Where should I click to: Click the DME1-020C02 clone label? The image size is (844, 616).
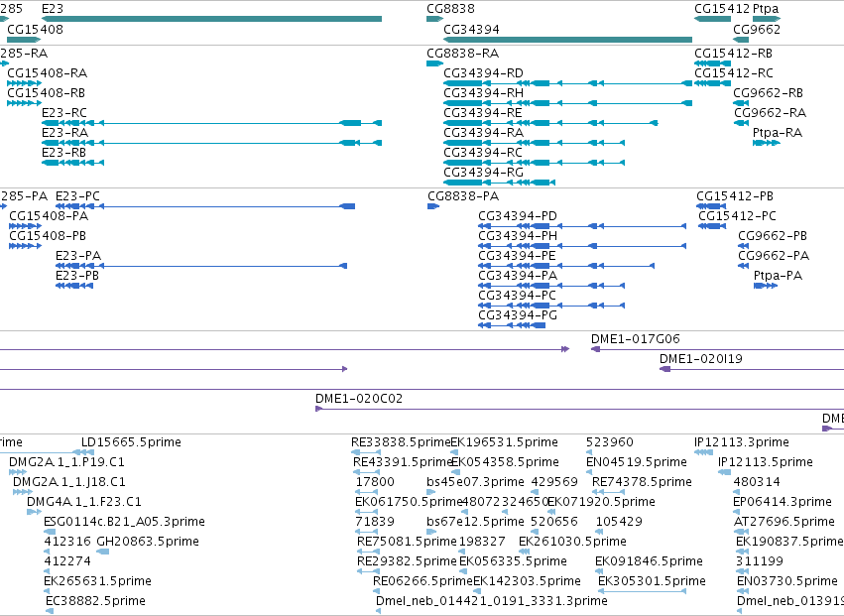(358, 399)
